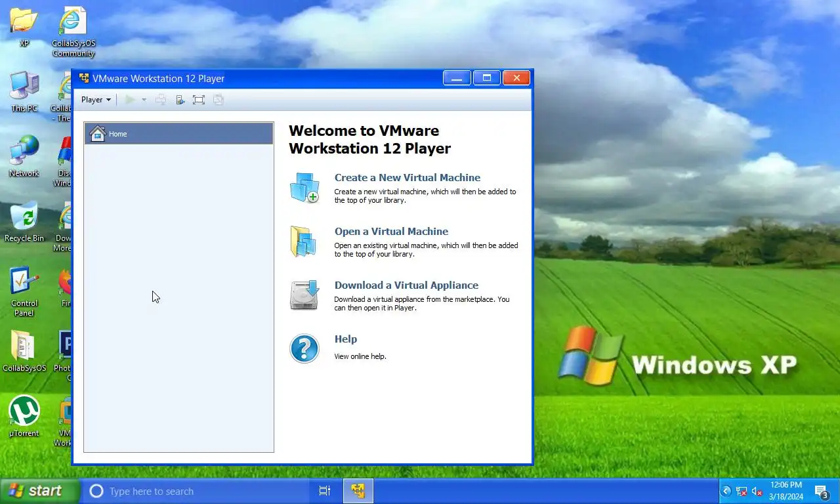Open the notification center with 3 alerts

(x=822, y=491)
